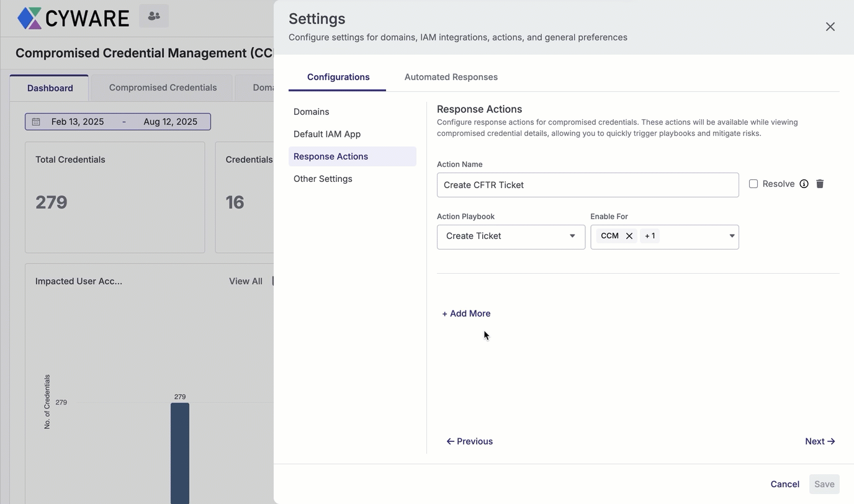The height and width of the screenshot is (504, 854).
Task: Remove the CCM tag with its X
Action: click(x=629, y=236)
